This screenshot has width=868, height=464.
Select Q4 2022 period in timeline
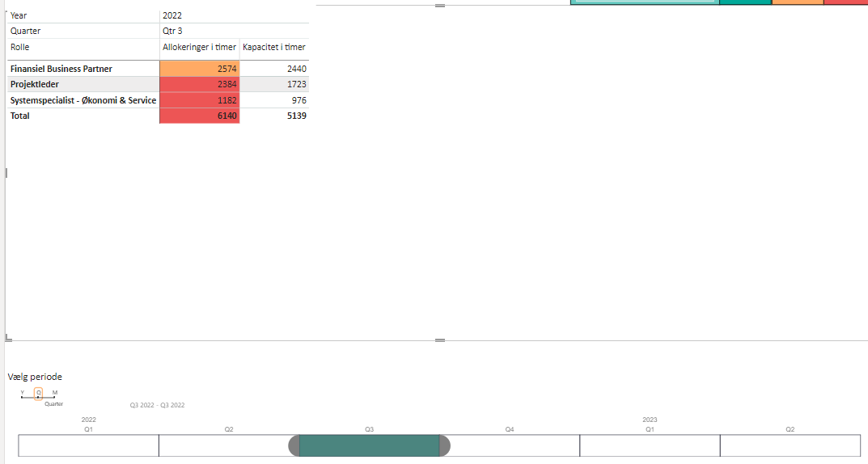tap(510, 445)
